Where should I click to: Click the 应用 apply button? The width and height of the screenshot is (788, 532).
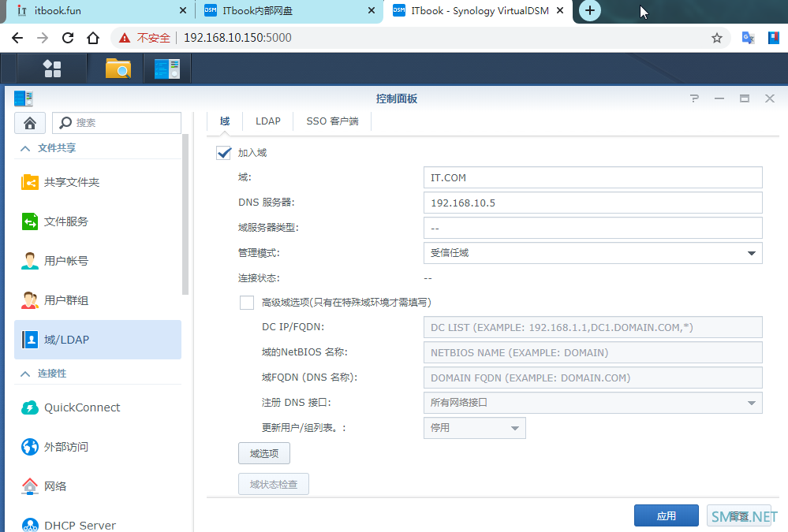click(x=666, y=516)
